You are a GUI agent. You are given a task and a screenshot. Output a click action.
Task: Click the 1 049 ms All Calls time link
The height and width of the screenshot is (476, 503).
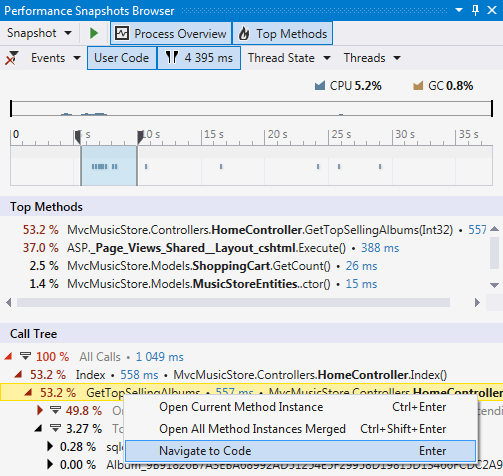[160, 357]
